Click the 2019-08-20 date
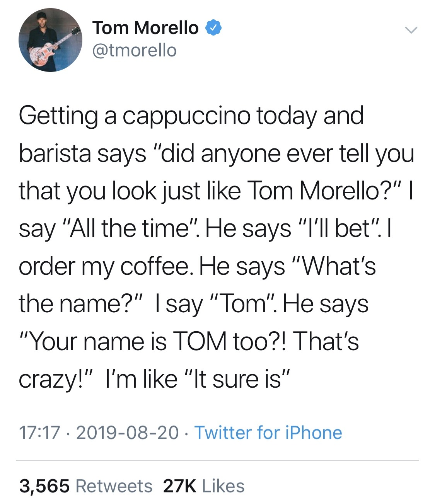This screenshot has height=504, width=435. click(x=128, y=432)
